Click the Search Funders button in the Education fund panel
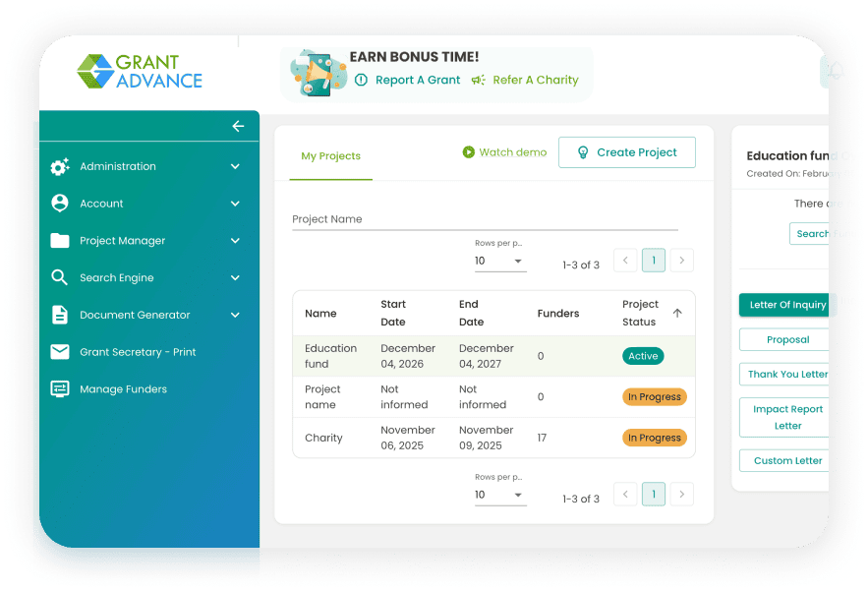 coord(809,234)
